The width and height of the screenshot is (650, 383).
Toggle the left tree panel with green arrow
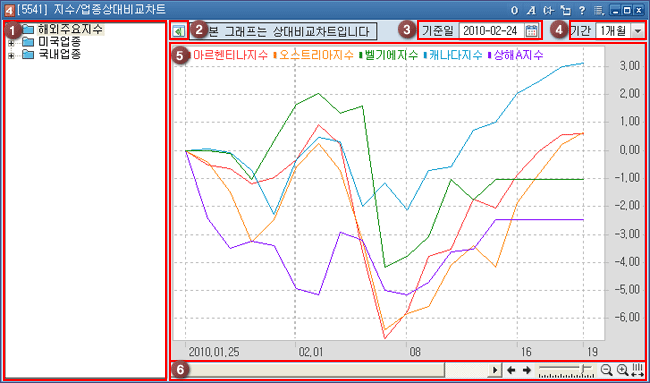click(x=179, y=31)
